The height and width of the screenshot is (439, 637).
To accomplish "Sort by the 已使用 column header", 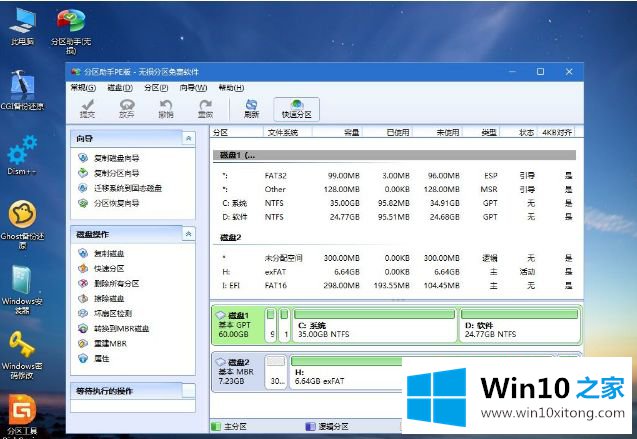I will tap(387, 132).
